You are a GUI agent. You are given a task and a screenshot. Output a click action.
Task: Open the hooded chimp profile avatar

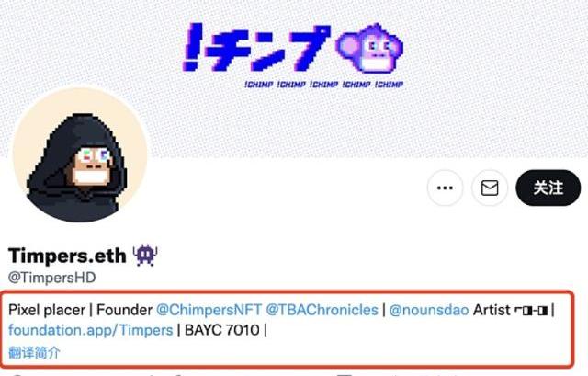pyautogui.click(x=81, y=155)
